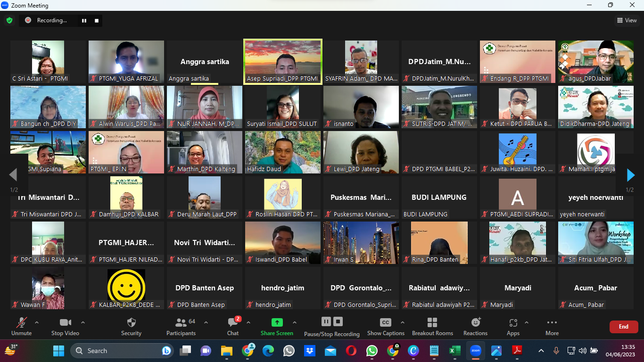Image resolution: width=644 pixels, height=362 pixels.
Task: Open the Windows Start menu
Action: point(58,351)
